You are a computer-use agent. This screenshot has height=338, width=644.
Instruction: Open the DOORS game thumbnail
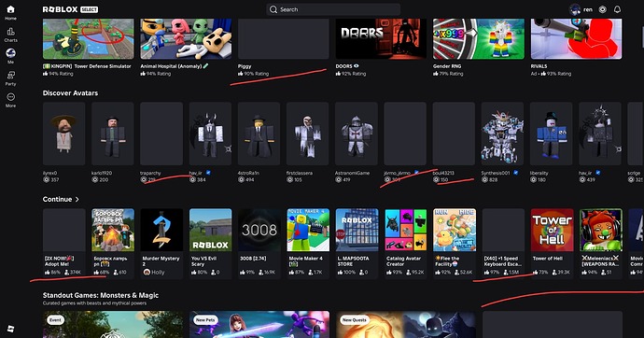pyautogui.click(x=381, y=38)
